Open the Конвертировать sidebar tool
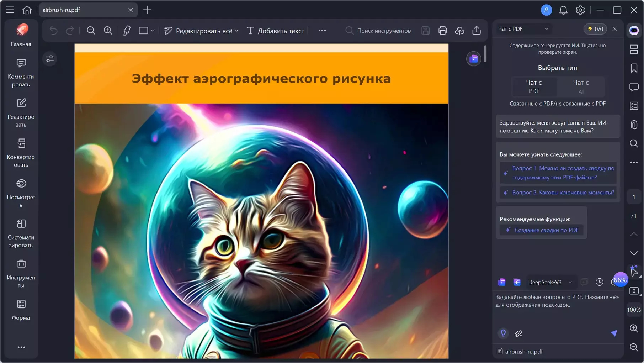Viewport: 644px width, 363px height. pos(21,153)
